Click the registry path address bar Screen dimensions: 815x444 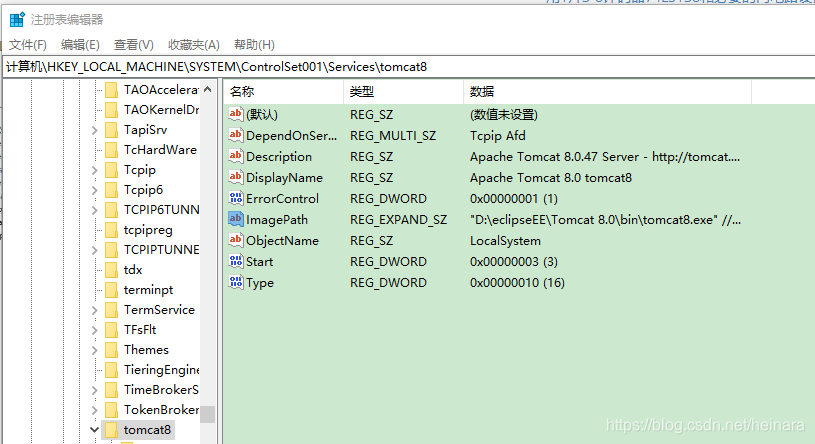(409, 67)
